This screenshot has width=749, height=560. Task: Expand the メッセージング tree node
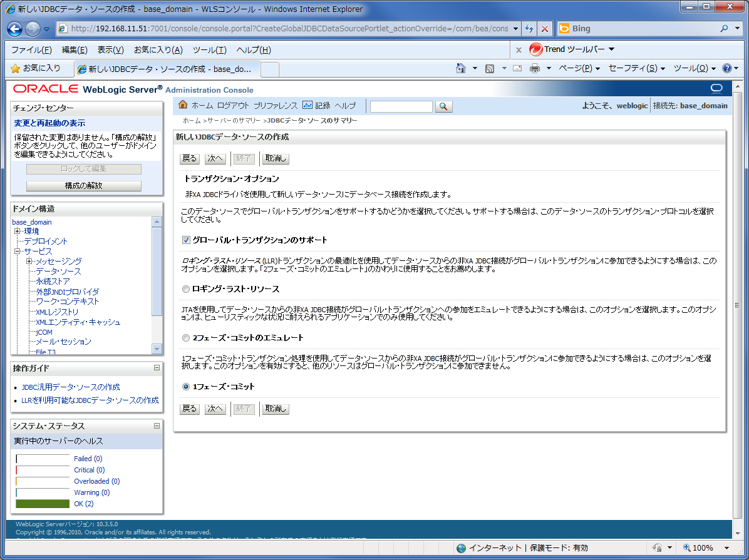pyautogui.click(x=29, y=261)
